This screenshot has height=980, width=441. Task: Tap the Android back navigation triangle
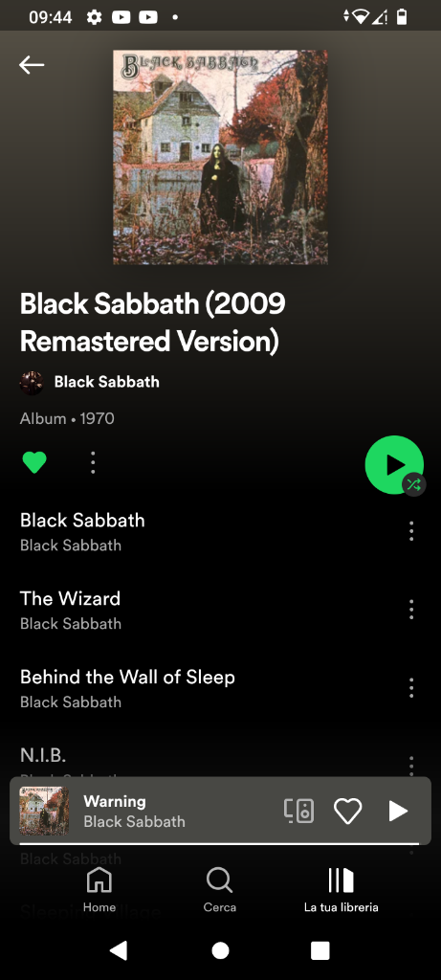[x=119, y=950]
